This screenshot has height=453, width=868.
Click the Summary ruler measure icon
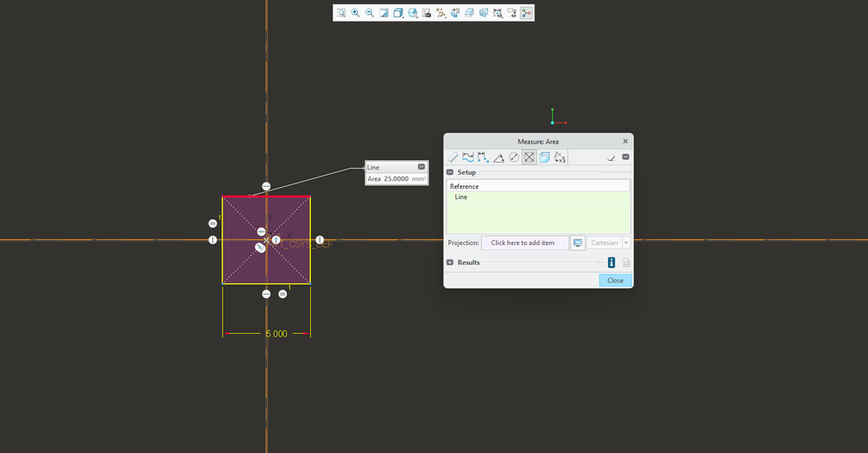click(x=453, y=158)
